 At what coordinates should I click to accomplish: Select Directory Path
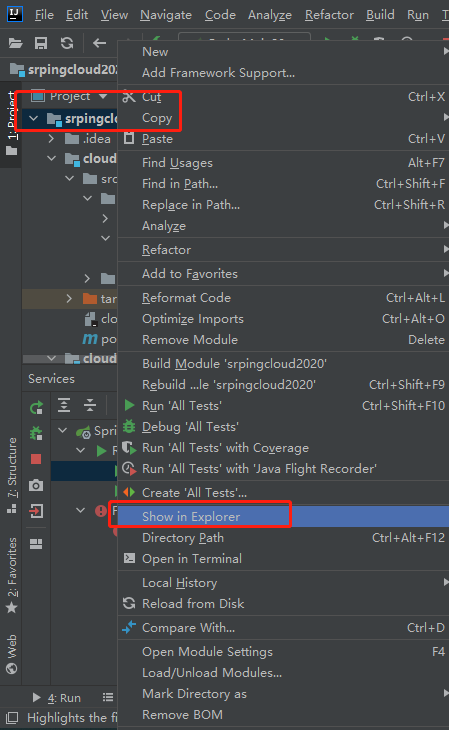(x=283, y=538)
